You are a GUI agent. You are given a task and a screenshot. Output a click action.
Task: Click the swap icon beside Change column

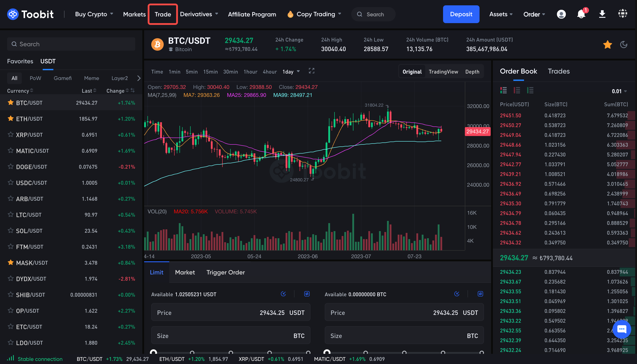pyautogui.click(x=133, y=90)
